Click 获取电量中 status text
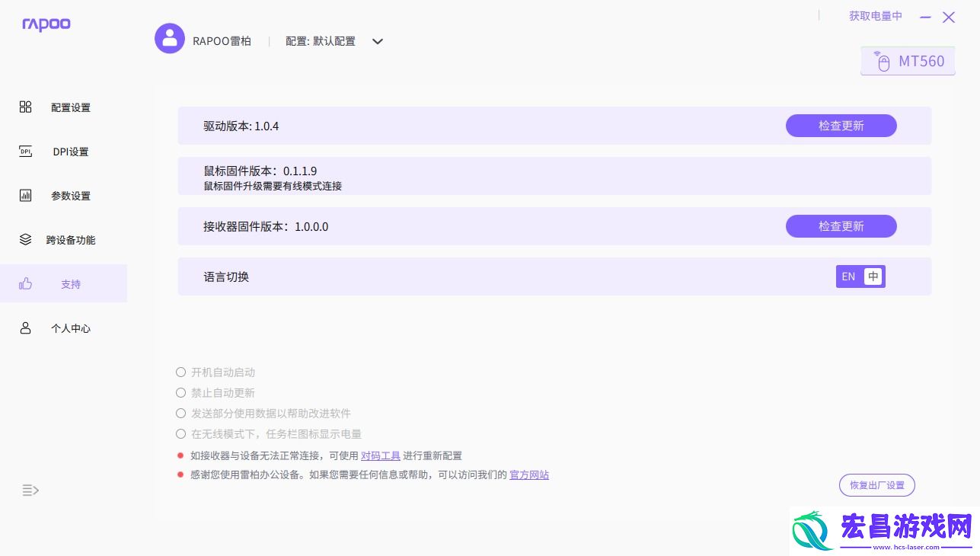Screen dimensions: 980x556 point(876,16)
